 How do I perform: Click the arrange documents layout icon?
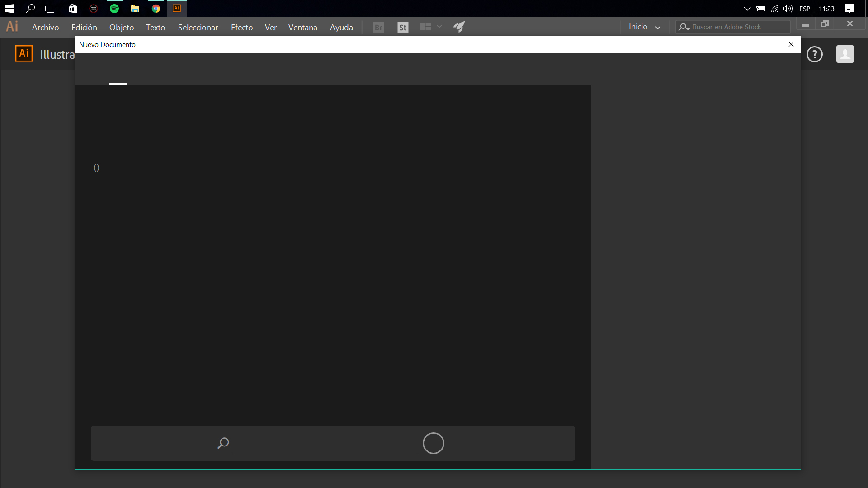(x=425, y=27)
